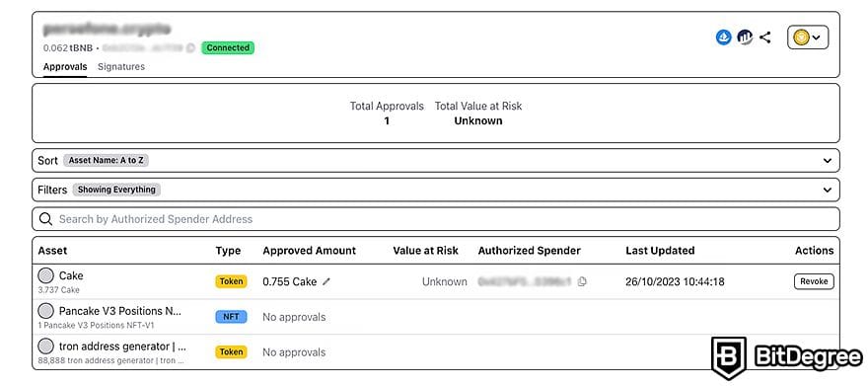Revoke the Cake token approval
Viewport: 868px width, 386px height.
coord(814,281)
